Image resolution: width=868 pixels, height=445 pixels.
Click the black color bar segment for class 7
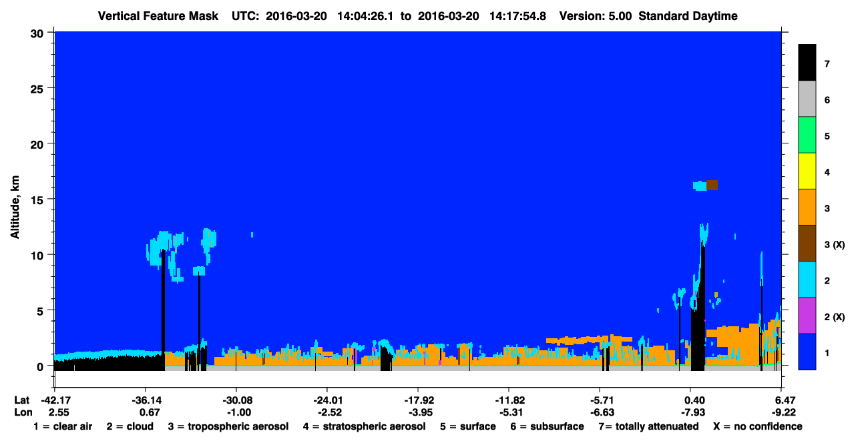point(807,63)
